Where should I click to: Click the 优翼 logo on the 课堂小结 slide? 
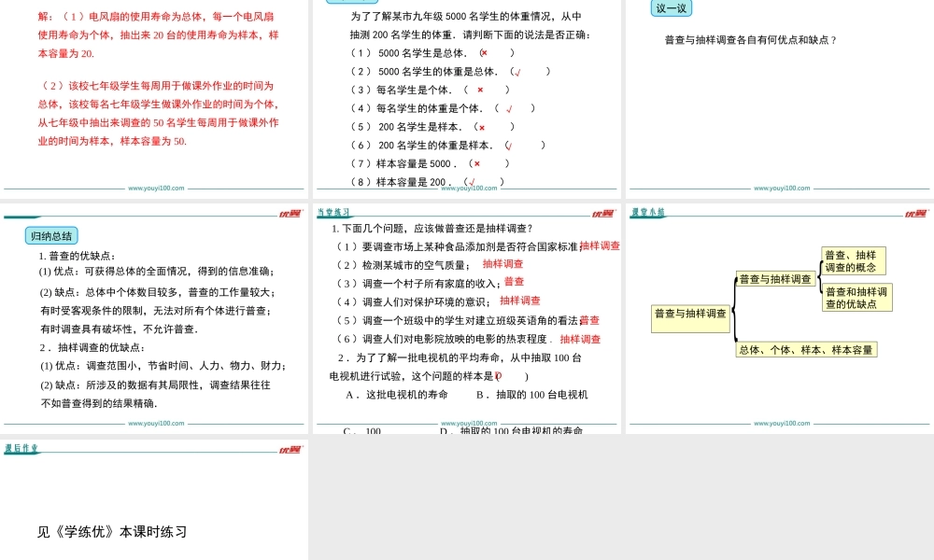(x=916, y=213)
